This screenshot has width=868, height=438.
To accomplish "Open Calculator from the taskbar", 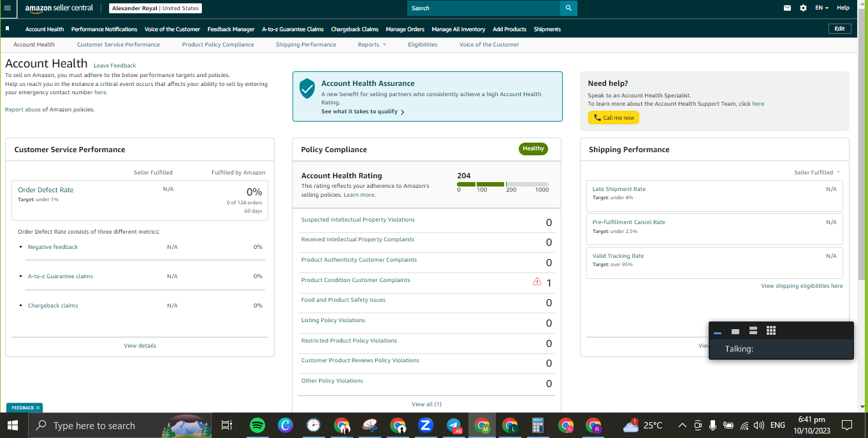I will pyautogui.click(x=538, y=425).
